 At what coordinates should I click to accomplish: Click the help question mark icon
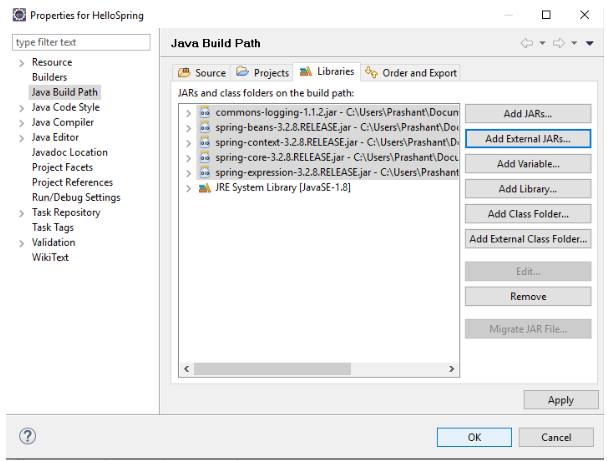28,436
